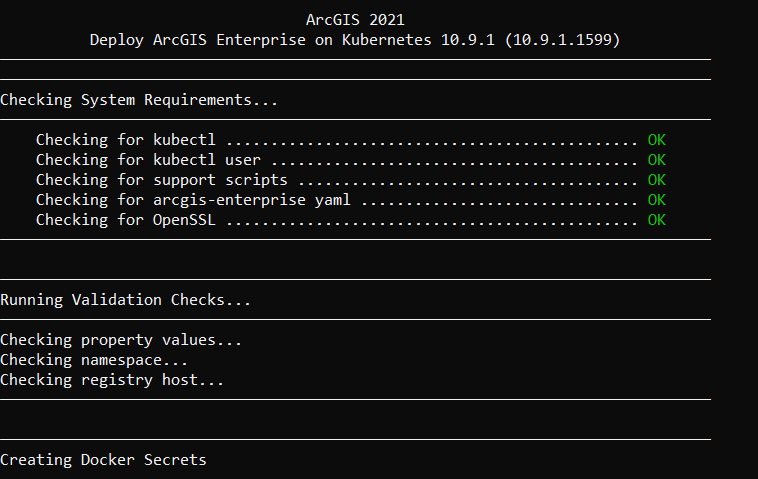
Task: Select the build number (10.9.1.1599) text
Action: 563,40
